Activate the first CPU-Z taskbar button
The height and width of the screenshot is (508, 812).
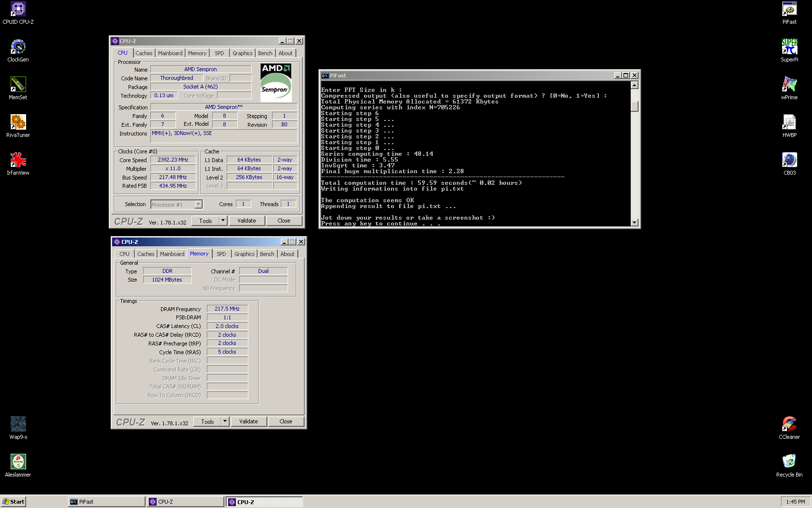tap(186, 502)
